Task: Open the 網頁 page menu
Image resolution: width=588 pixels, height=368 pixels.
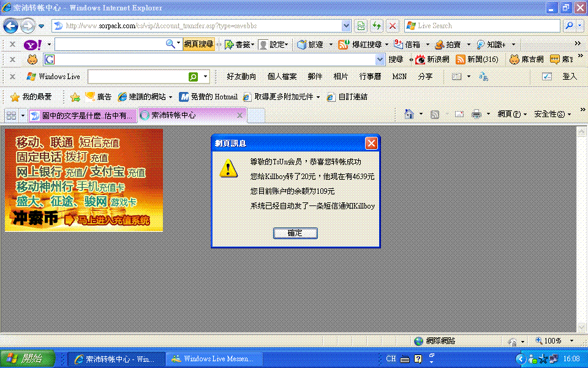Action: coord(512,114)
